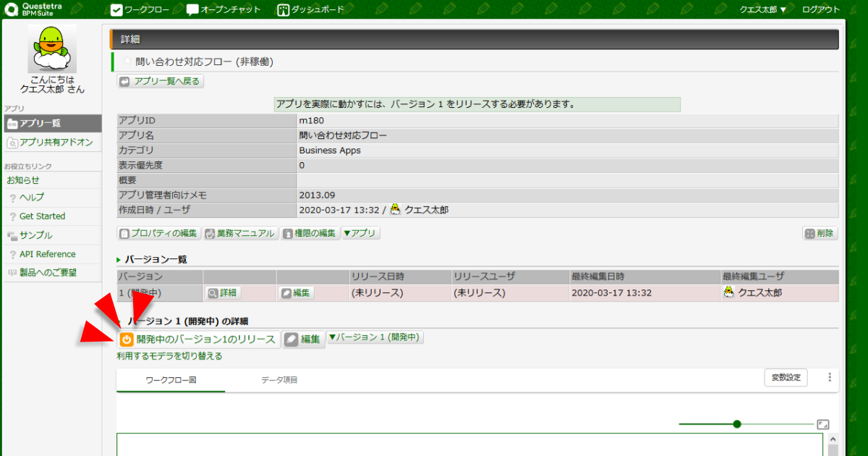Open the ヘルプ sidebar link
Screen dimensions: 868x456
pos(31,198)
